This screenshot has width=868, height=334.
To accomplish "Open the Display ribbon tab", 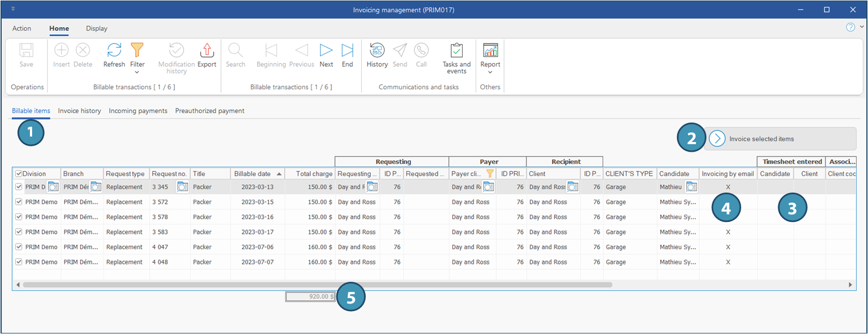I will [96, 28].
